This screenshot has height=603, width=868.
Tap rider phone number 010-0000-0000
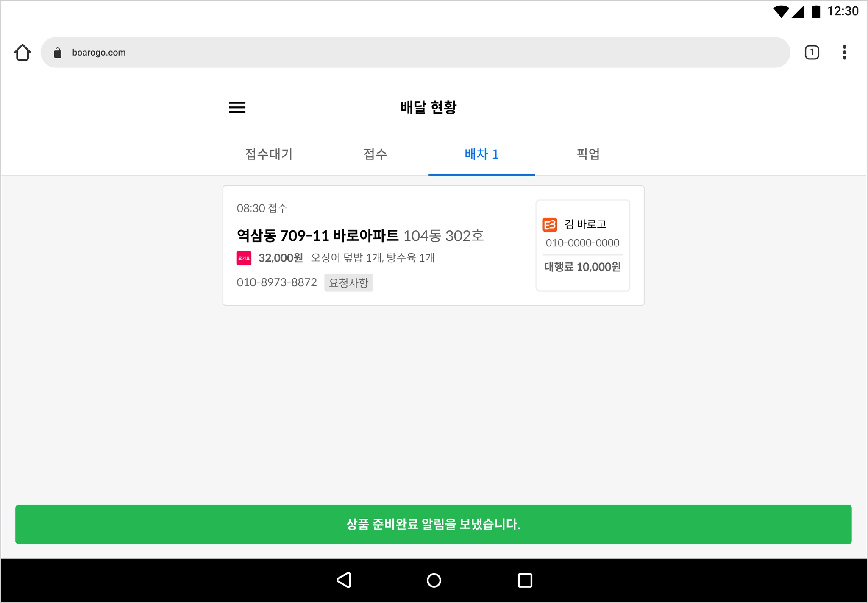pos(582,243)
